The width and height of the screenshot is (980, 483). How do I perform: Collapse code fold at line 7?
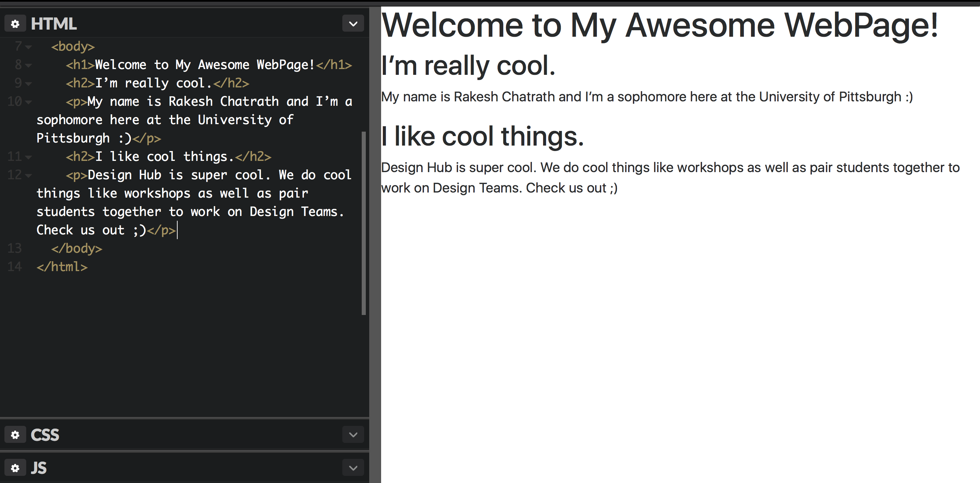click(x=29, y=47)
